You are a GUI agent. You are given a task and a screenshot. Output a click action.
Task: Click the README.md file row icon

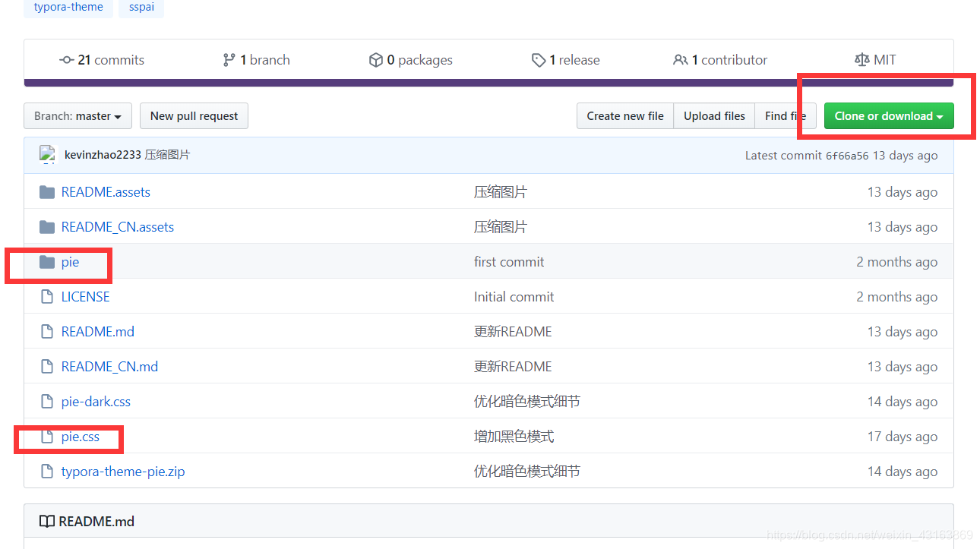tap(47, 332)
